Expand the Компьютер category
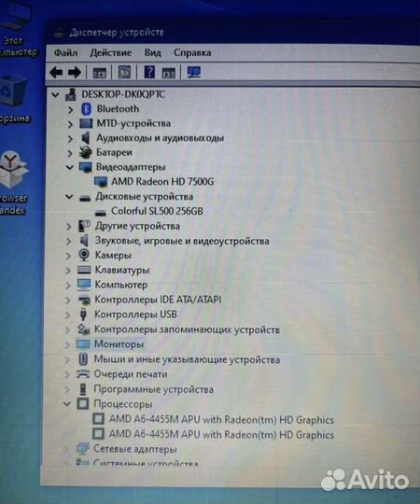The width and height of the screenshot is (420, 504). point(68,286)
